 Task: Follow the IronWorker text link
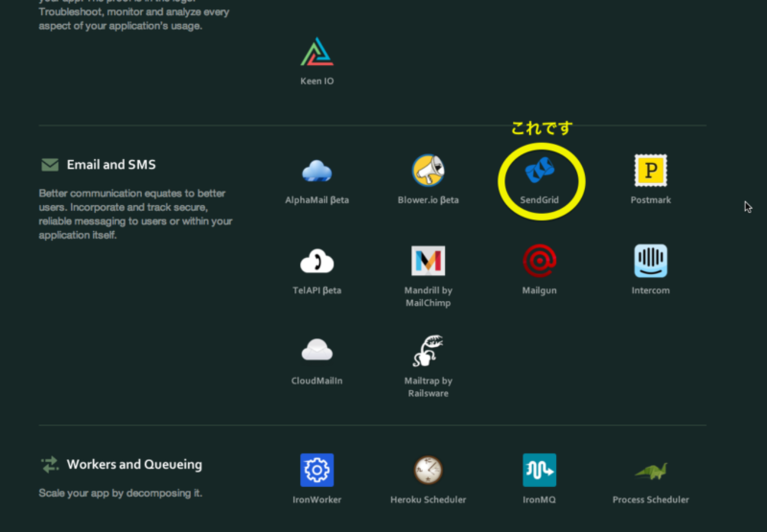(317, 500)
